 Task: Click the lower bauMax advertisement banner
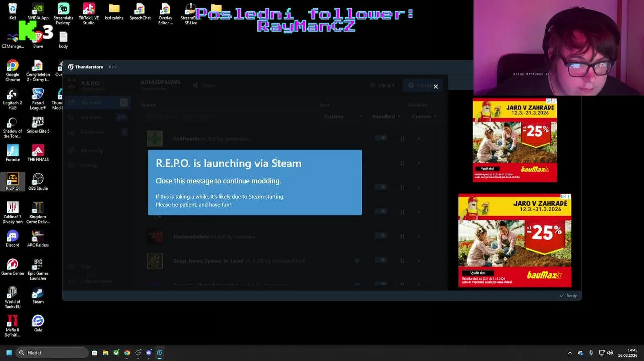(x=514, y=240)
